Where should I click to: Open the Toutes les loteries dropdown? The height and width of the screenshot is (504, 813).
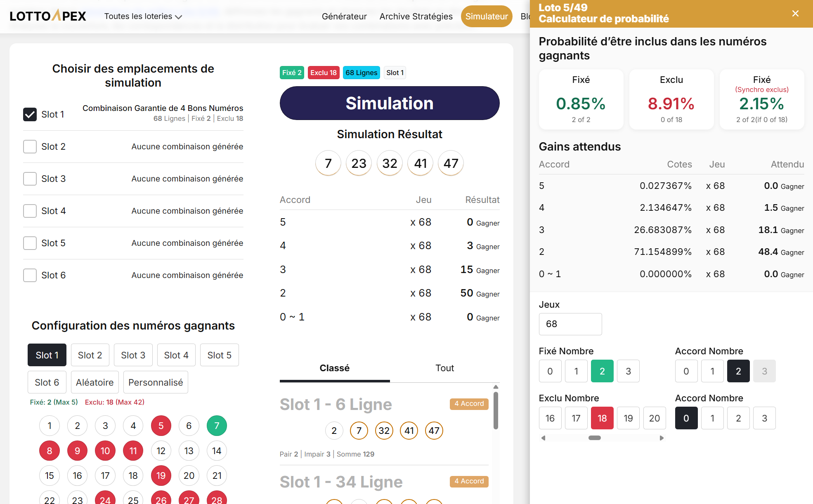142,16
